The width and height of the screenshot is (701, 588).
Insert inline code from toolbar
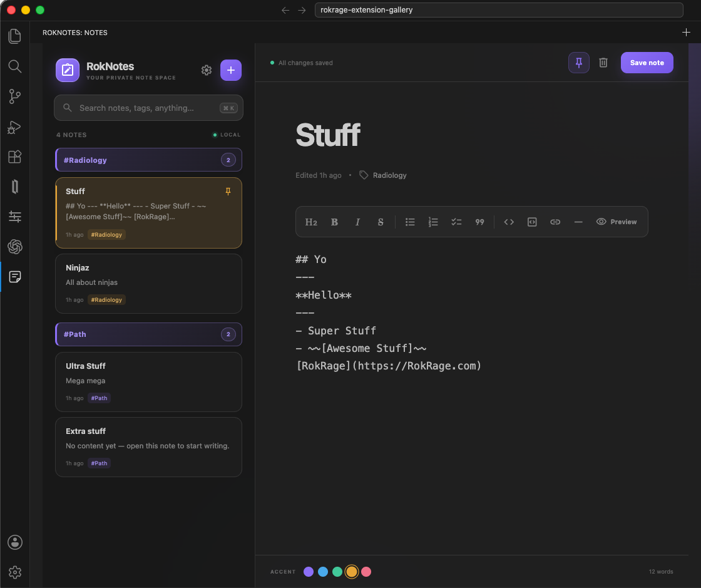[509, 222]
